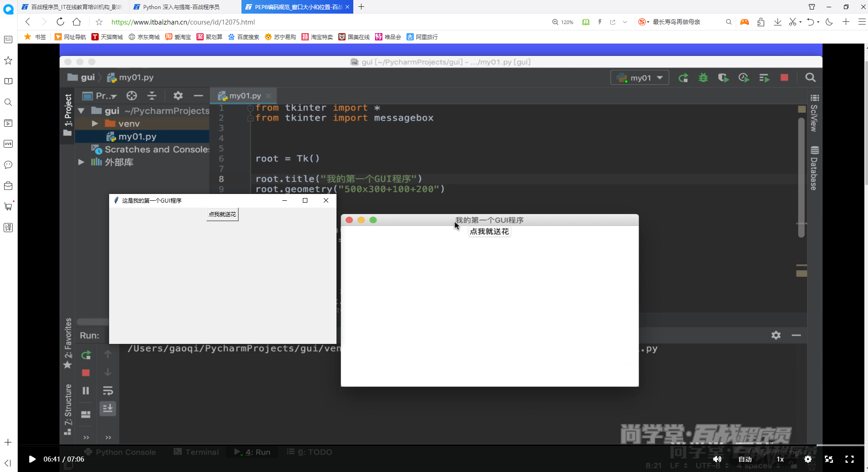Click the scissors screenshot icon
Image resolution: width=868 pixels, height=472 pixels.
[793, 22]
